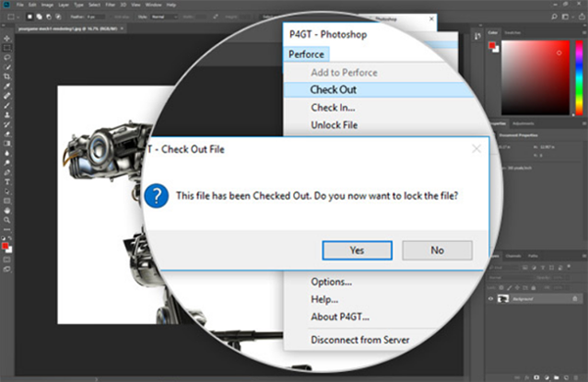Image resolution: width=588 pixels, height=382 pixels.
Task: Select the Eyedropper tool
Action: pos(7,86)
